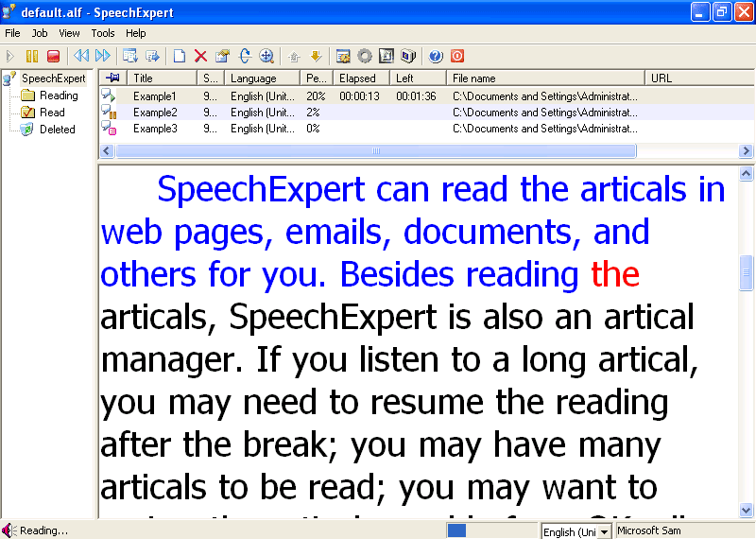The height and width of the screenshot is (539, 756).
Task: Click the export list icon with right arrow
Action: (152, 56)
